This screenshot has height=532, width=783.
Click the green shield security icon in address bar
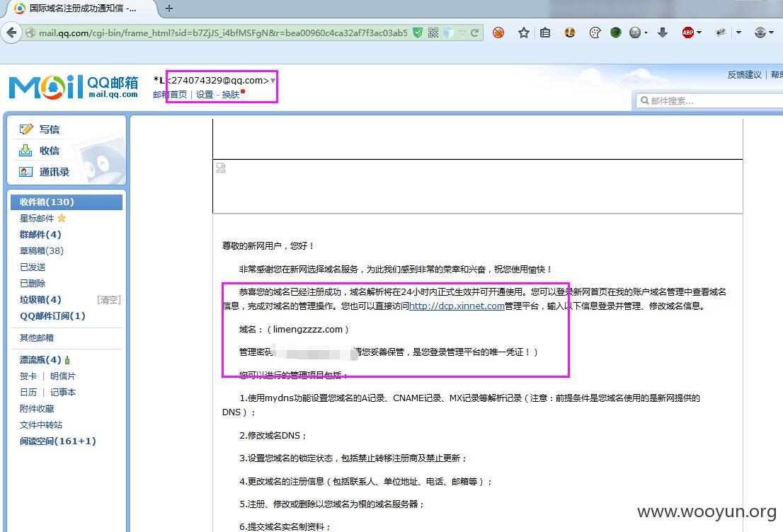(x=418, y=33)
